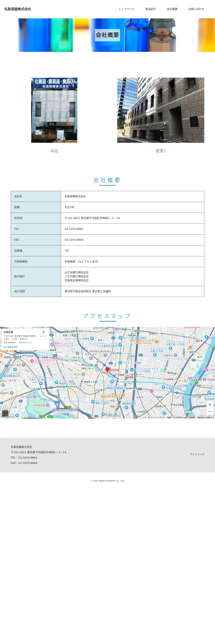Open the 名取容器株式会社 site logo link
This screenshot has width=215, height=644.
click(18, 9)
